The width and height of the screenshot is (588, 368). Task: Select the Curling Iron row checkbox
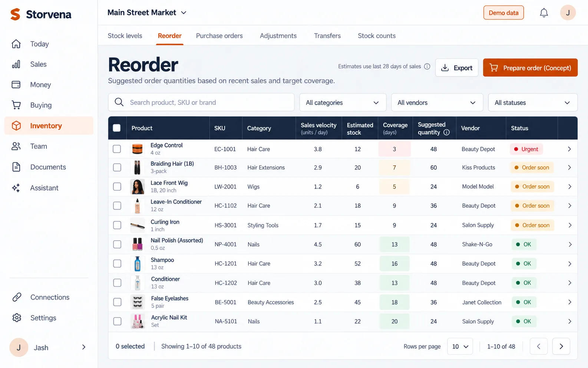tap(117, 225)
